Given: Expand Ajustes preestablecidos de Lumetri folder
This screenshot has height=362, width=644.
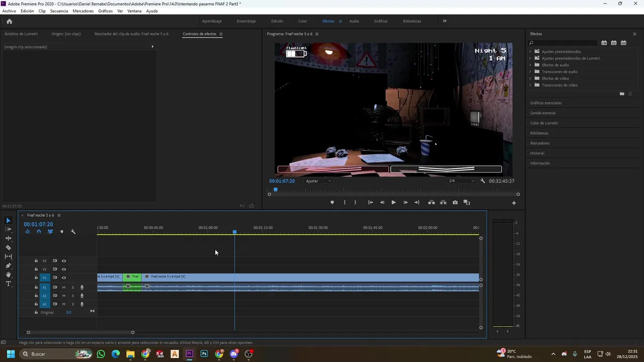Looking at the screenshot, I should 530,58.
